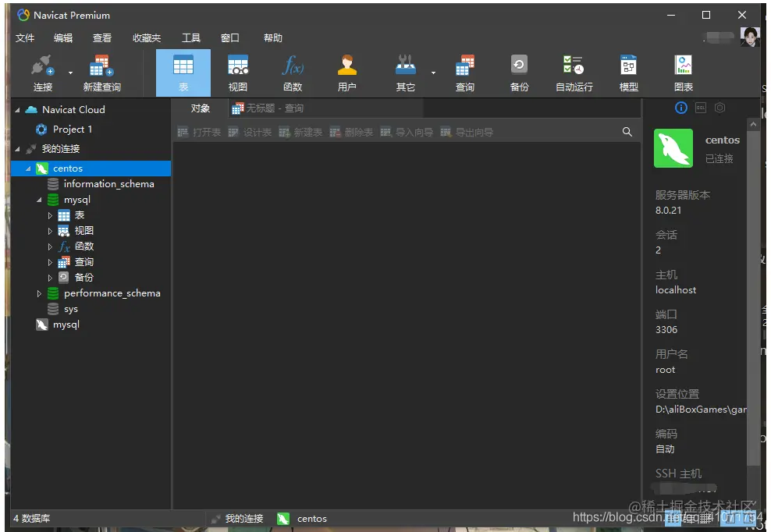
Task: Collapse the 我的连接 tree node
Action: [17, 149]
